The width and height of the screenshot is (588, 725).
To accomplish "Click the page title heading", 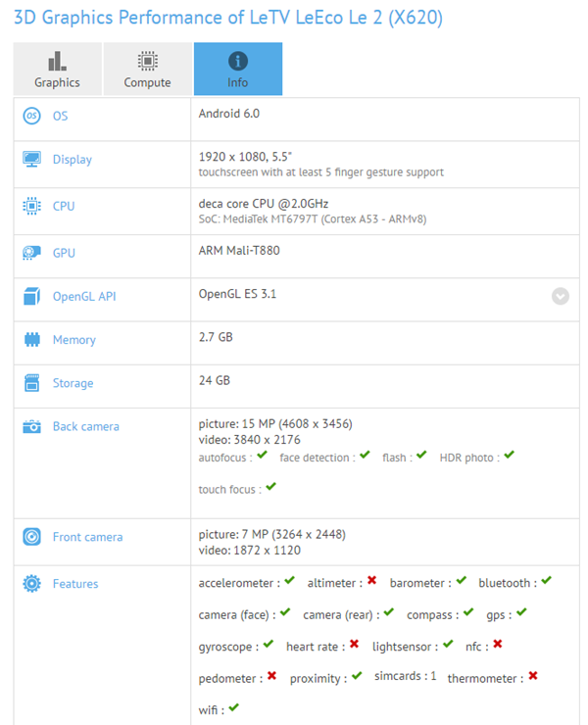I will [228, 18].
